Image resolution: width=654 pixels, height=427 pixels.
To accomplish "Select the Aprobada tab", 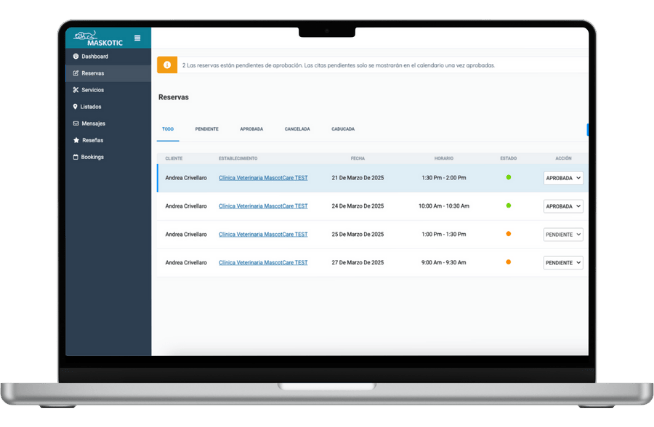I will 251,129.
